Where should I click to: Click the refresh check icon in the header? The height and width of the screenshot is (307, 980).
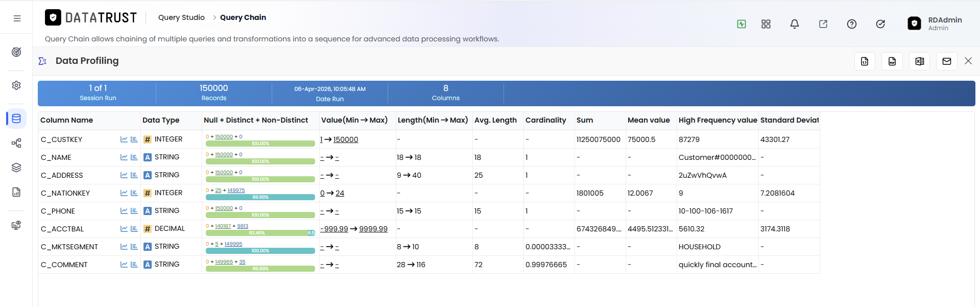pos(880,24)
